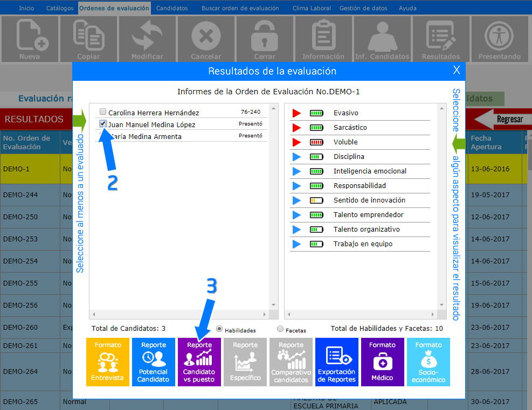
Task: Select the DEMO-1 row in background table
Action: (x=36, y=169)
